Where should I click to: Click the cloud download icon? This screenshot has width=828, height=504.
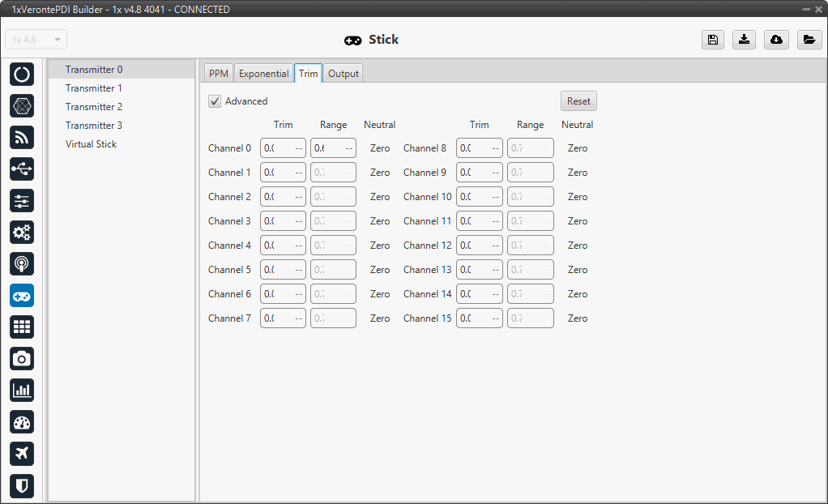tap(776, 40)
